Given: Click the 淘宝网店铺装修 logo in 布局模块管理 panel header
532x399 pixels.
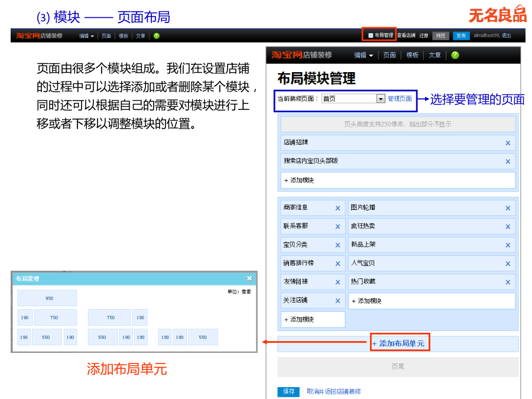Looking at the screenshot, I should tap(301, 54).
